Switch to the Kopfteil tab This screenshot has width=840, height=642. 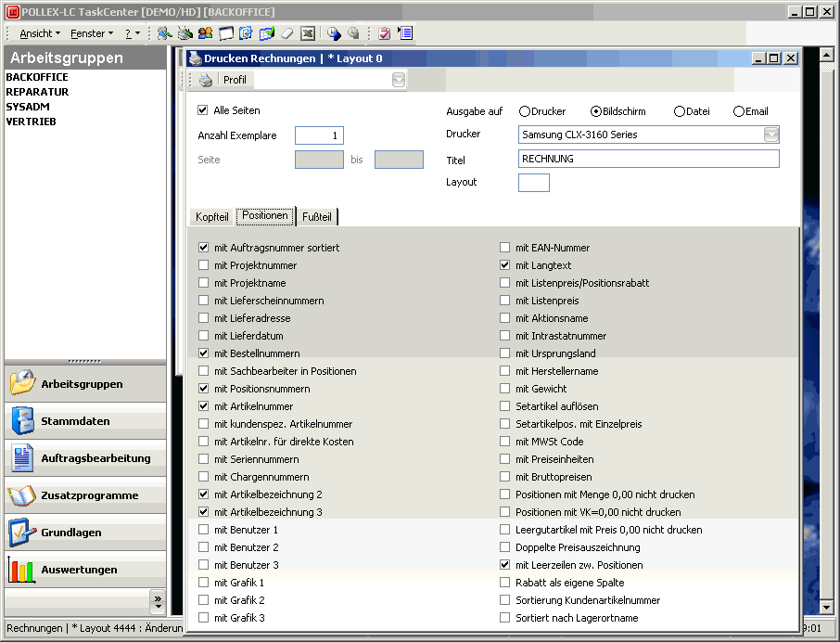(x=211, y=217)
